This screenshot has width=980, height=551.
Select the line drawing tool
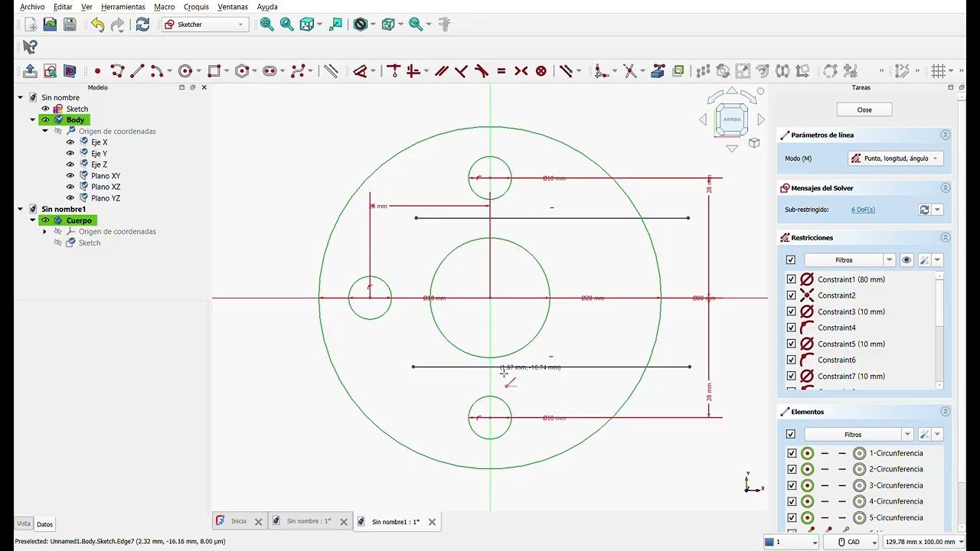click(x=137, y=71)
